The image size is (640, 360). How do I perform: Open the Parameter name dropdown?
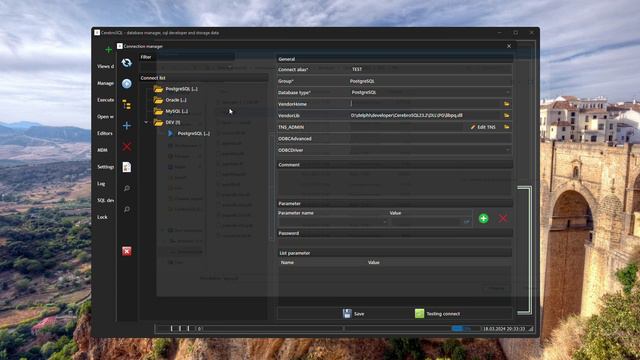point(384,222)
